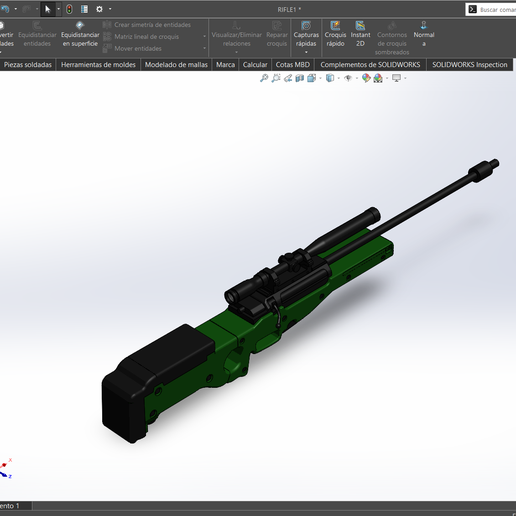This screenshot has height=516, width=516.
Task: Click the Buscar comandos search field
Action: (491, 9)
